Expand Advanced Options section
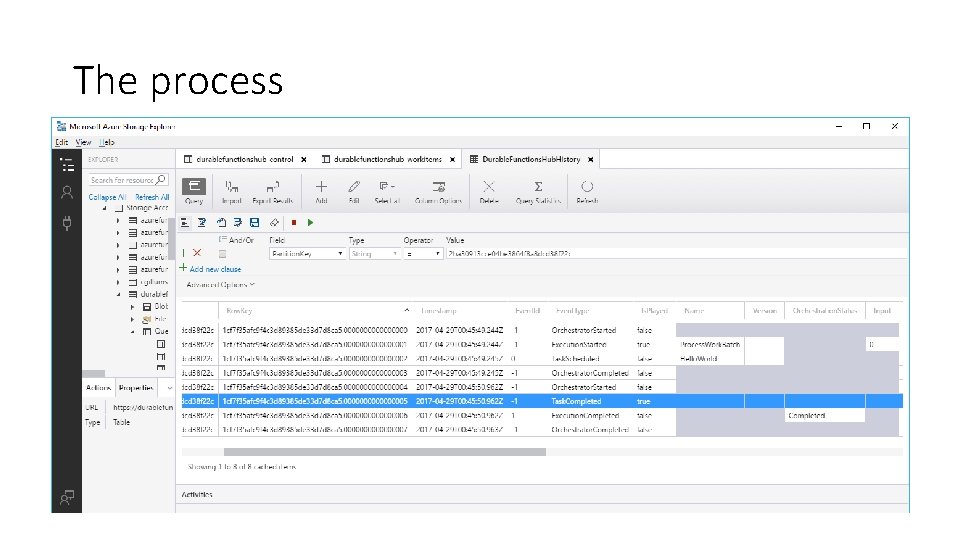Screen dimensions: 960x540 click(x=220, y=285)
